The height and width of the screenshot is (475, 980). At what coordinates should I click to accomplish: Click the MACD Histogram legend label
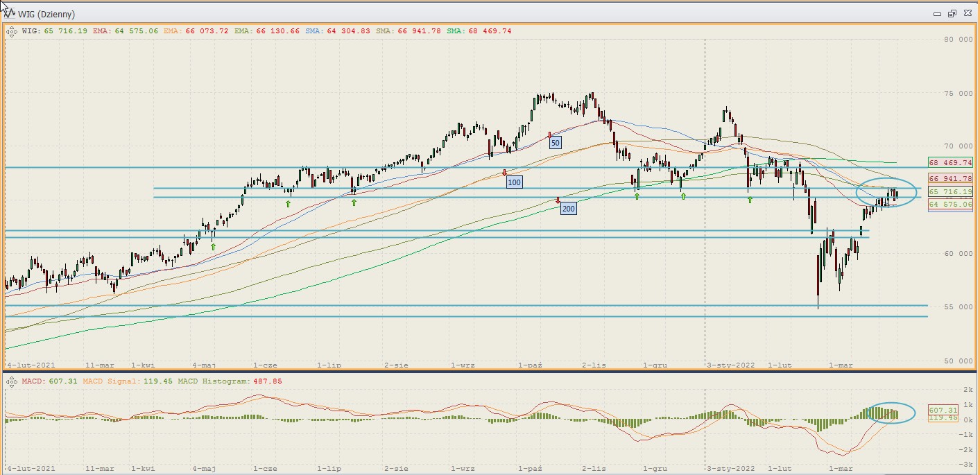206,381
